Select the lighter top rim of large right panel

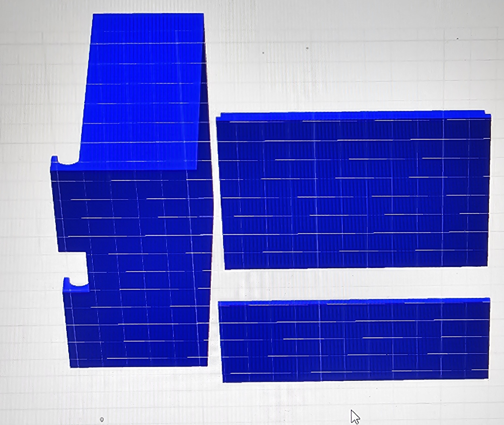pos(353,116)
